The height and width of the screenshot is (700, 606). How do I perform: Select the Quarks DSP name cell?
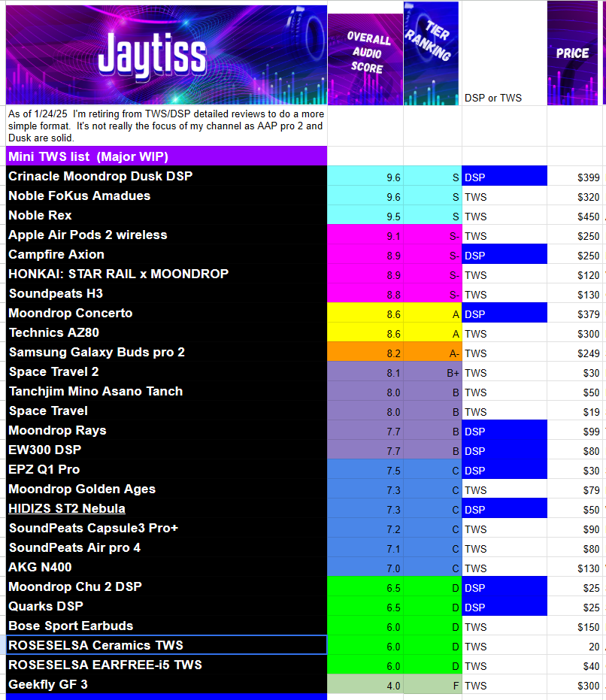(167, 607)
